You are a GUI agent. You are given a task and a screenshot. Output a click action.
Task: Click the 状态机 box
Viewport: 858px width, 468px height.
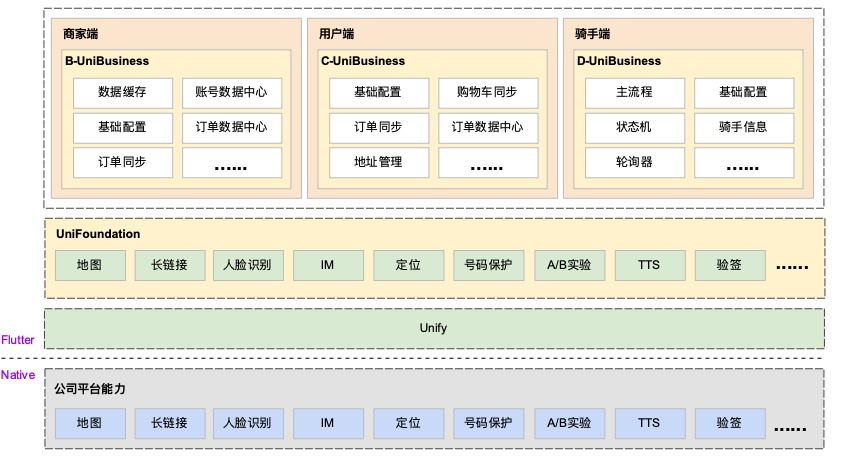point(635,128)
